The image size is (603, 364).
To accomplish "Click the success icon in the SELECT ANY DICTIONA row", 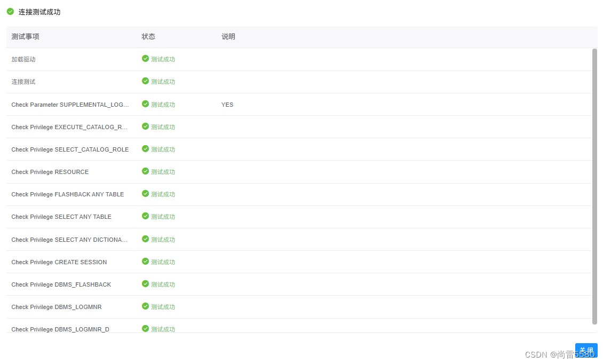I will 145,239.
